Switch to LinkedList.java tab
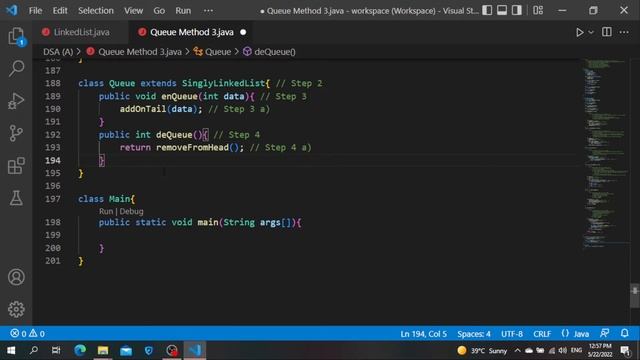The width and height of the screenshot is (640, 360). pyautogui.click(x=81, y=32)
